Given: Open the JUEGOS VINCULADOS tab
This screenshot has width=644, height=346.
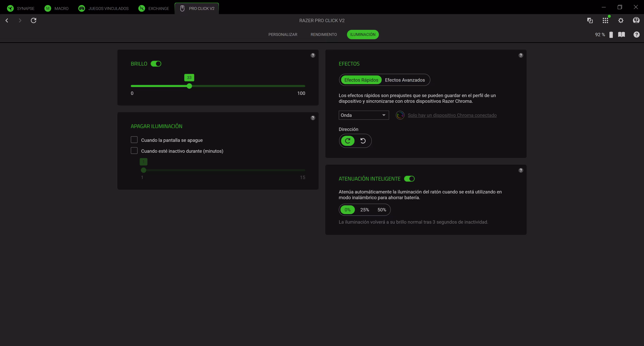Looking at the screenshot, I should (x=103, y=9).
